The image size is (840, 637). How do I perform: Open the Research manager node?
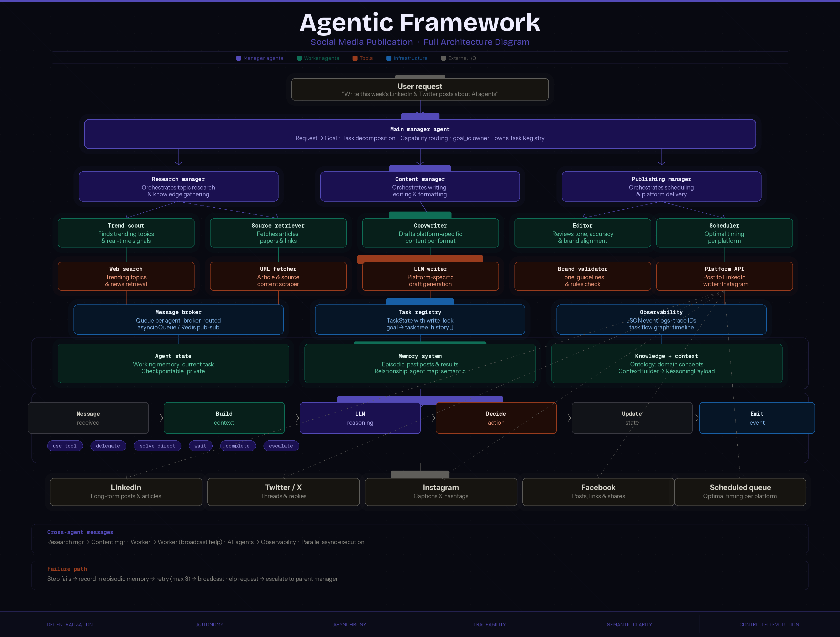click(178, 186)
